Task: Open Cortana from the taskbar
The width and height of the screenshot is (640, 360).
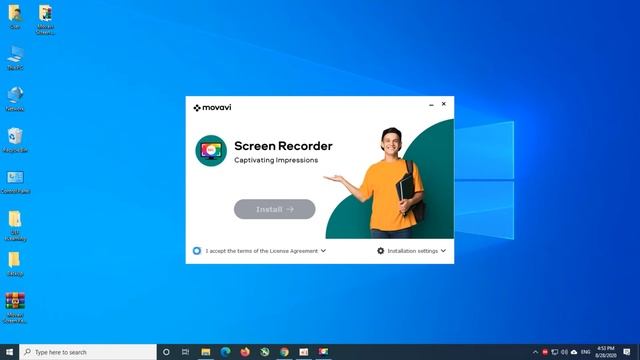Action: pos(166,352)
